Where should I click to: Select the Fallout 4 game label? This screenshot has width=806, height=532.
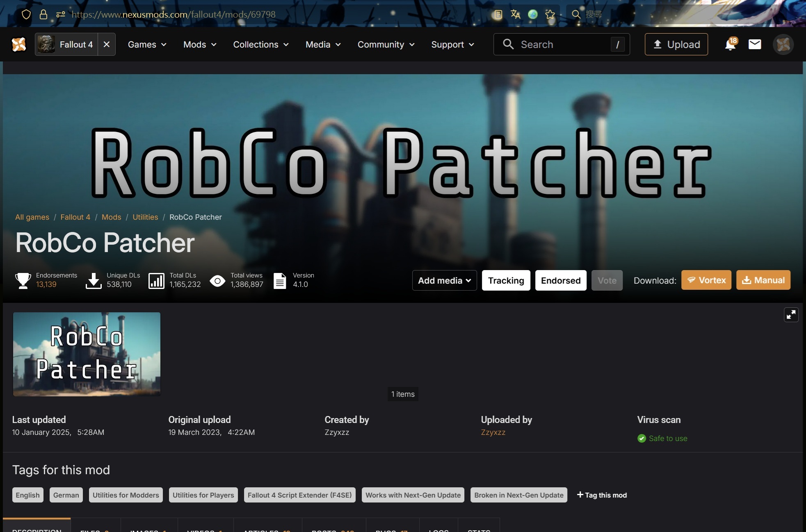coord(76,44)
